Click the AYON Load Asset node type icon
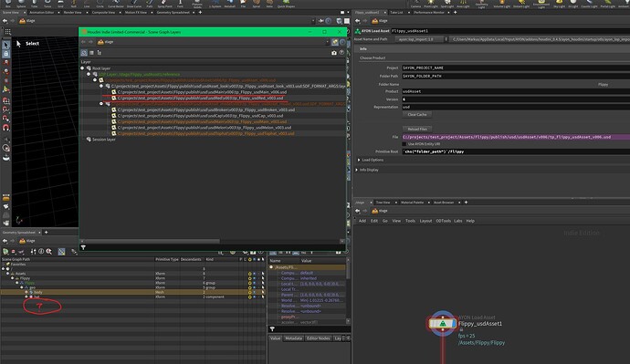The image size is (630, 364). tap(358, 31)
